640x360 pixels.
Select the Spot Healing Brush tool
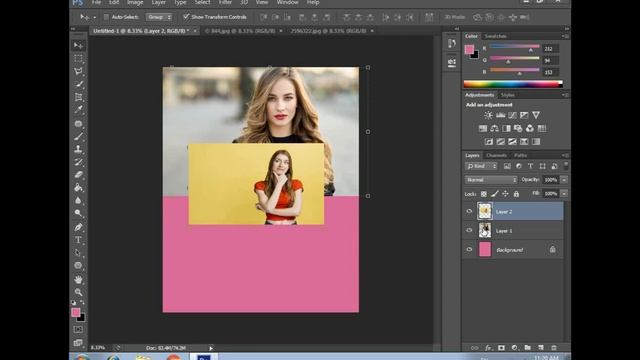pos(78,123)
